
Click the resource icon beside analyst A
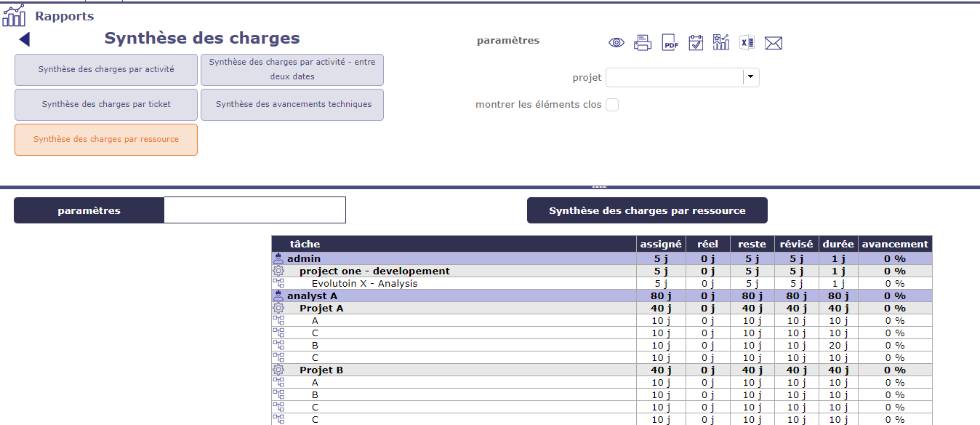(x=278, y=295)
